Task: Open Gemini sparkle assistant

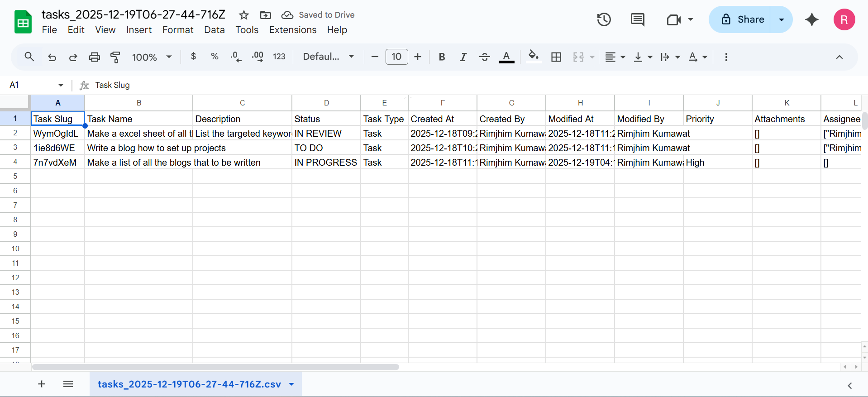Action: click(x=812, y=19)
